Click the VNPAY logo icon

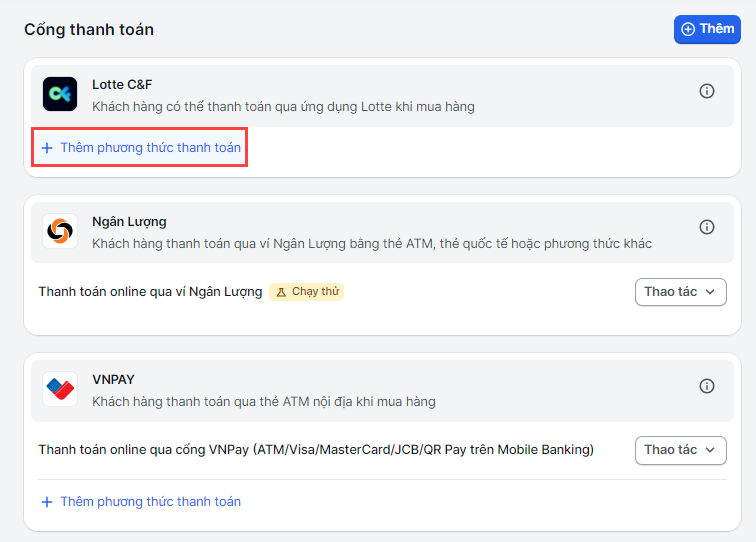tap(60, 389)
